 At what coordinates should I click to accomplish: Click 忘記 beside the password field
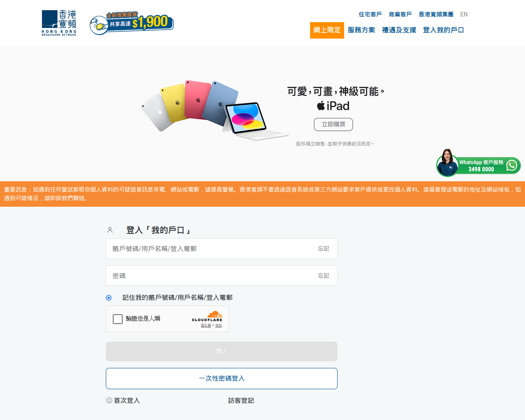[x=324, y=276]
